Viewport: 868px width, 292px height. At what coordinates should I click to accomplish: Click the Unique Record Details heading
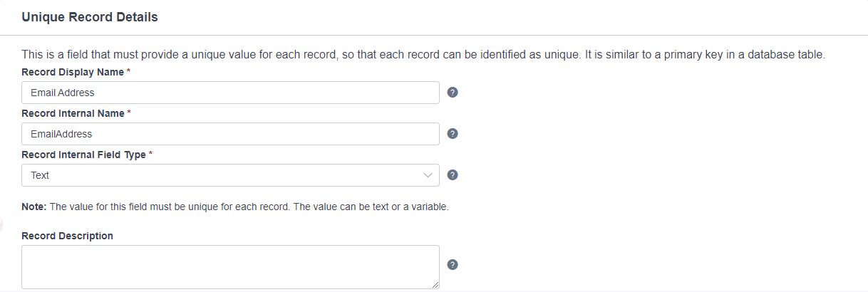(x=90, y=17)
